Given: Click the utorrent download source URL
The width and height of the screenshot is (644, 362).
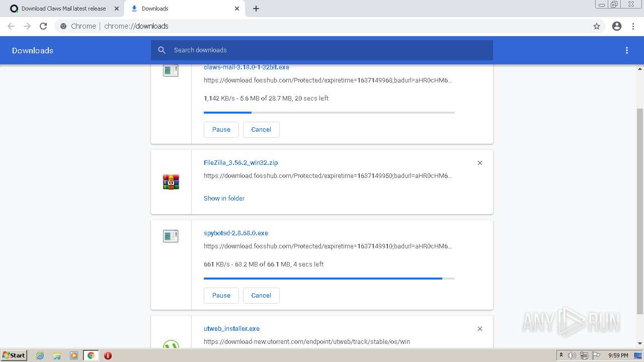Looking at the screenshot, I should click(306, 342).
